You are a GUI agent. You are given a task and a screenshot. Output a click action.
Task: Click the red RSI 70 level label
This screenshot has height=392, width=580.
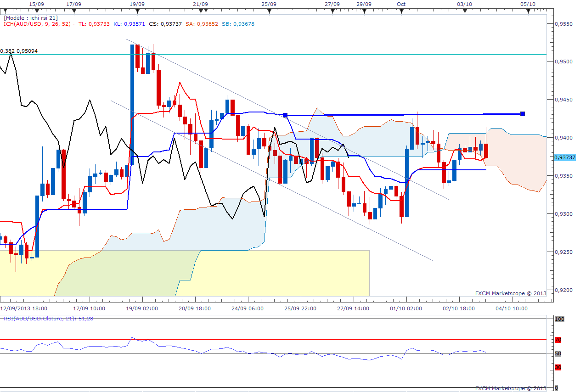558,340
